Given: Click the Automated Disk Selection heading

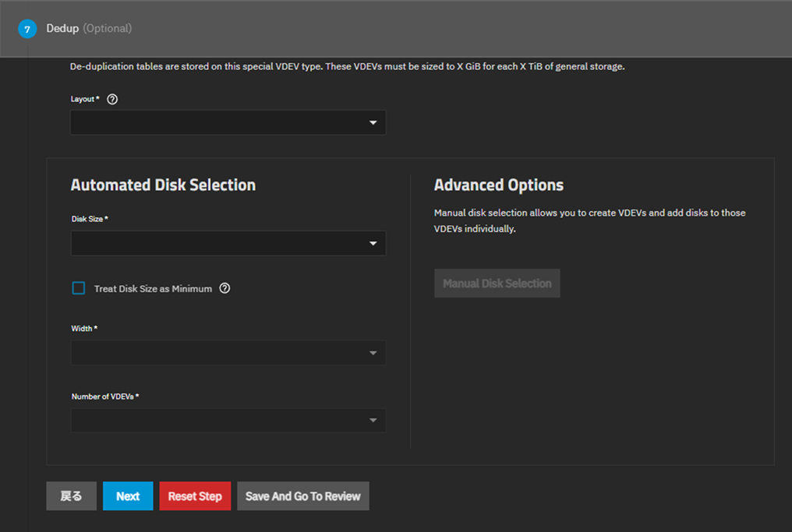Looking at the screenshot, I should point(163,185).
